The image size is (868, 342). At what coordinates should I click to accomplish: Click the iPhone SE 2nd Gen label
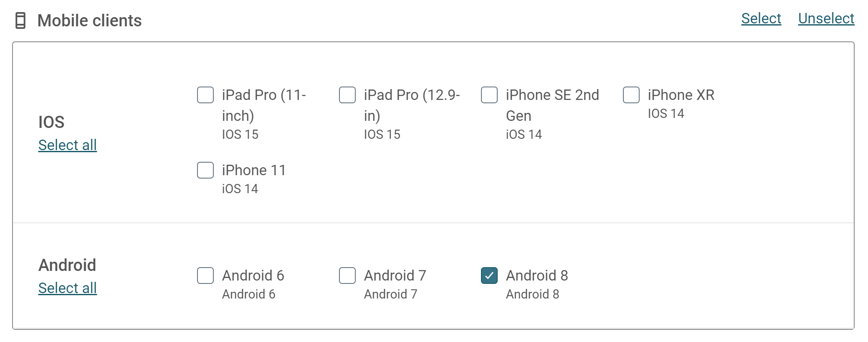tap(552, 105)
